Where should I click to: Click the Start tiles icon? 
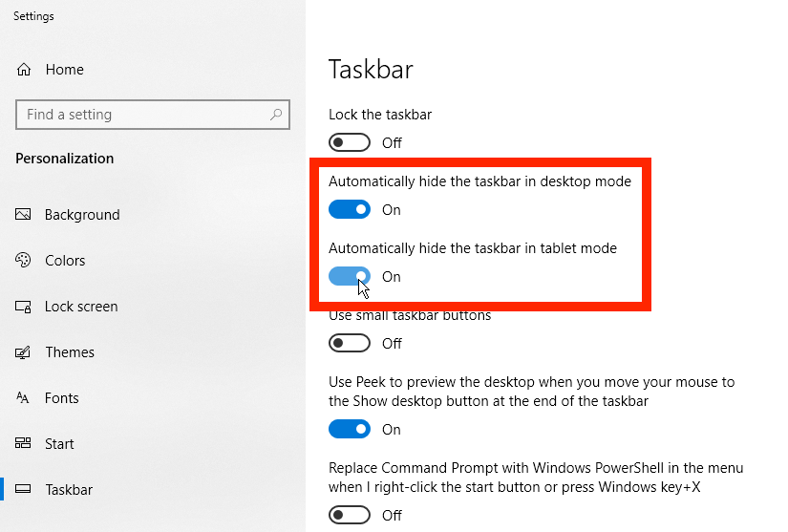tap(23, 443)
